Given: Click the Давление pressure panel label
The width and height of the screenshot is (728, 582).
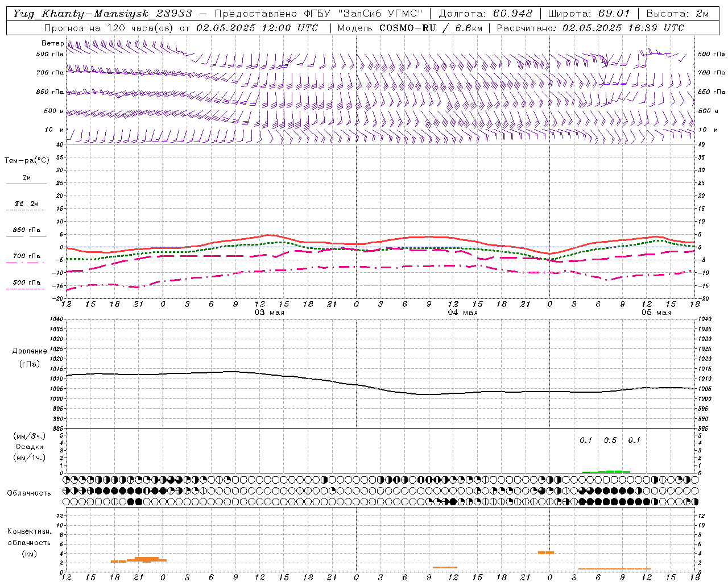Looking at the screenshot, I should [x=30, y=351].
